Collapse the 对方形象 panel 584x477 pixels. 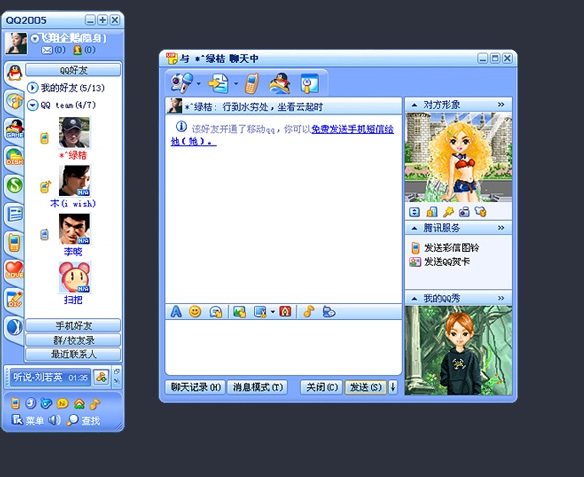pyautogui.click(x=414, y=105)
